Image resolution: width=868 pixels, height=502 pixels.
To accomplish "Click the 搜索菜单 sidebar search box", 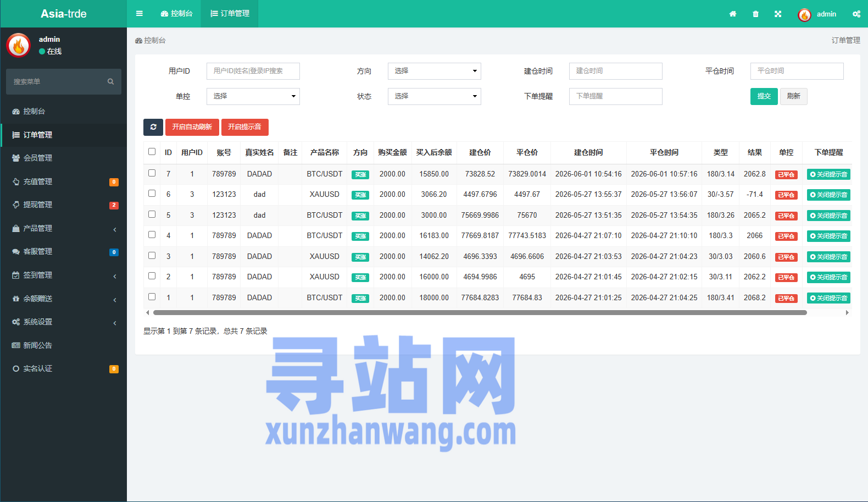I will click(x=64, y=81).
